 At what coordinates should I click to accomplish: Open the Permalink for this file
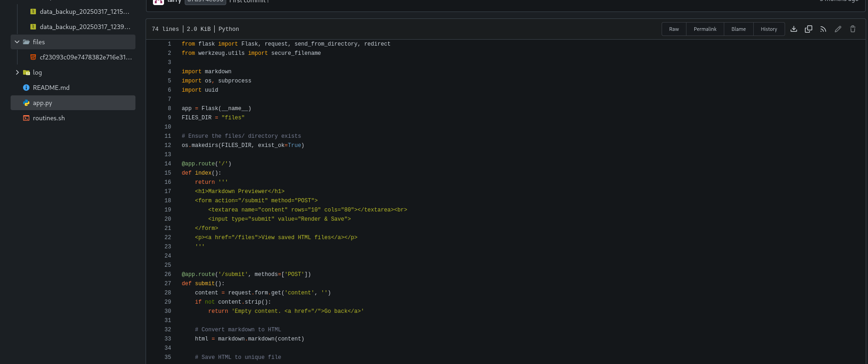pos(705,29)
